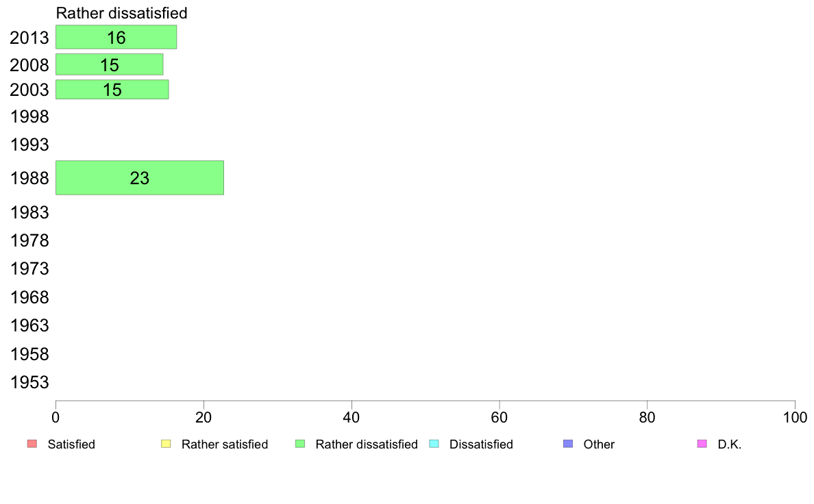Viewport: 814px width, 504px height.
Task: Select the 2003 bar showing 15
Action: pyautogui.click(x=112, y=89)
